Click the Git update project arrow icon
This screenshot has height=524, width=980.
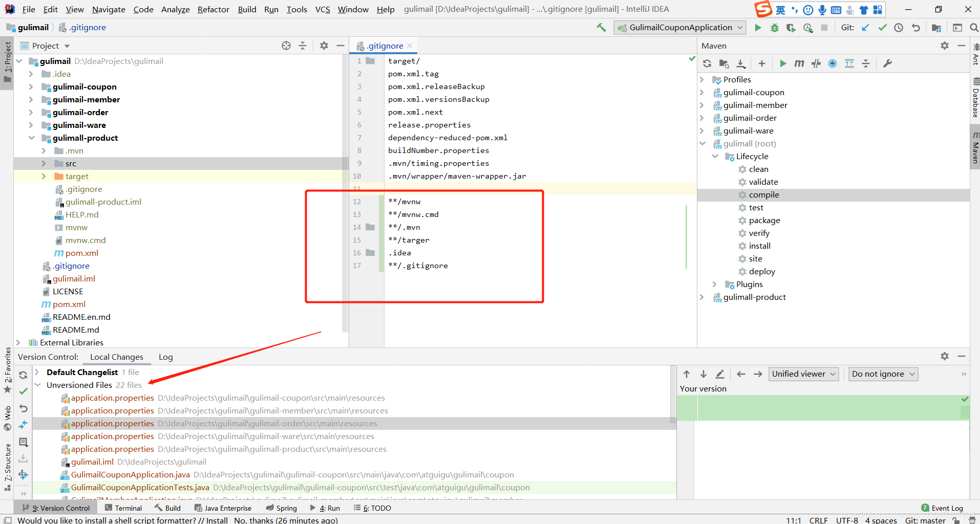(865, 28)
